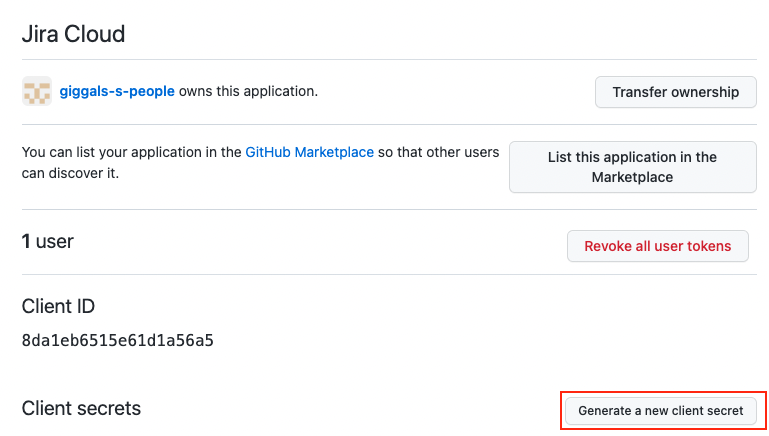Click 'owns this application.' text

pos(248,91)
